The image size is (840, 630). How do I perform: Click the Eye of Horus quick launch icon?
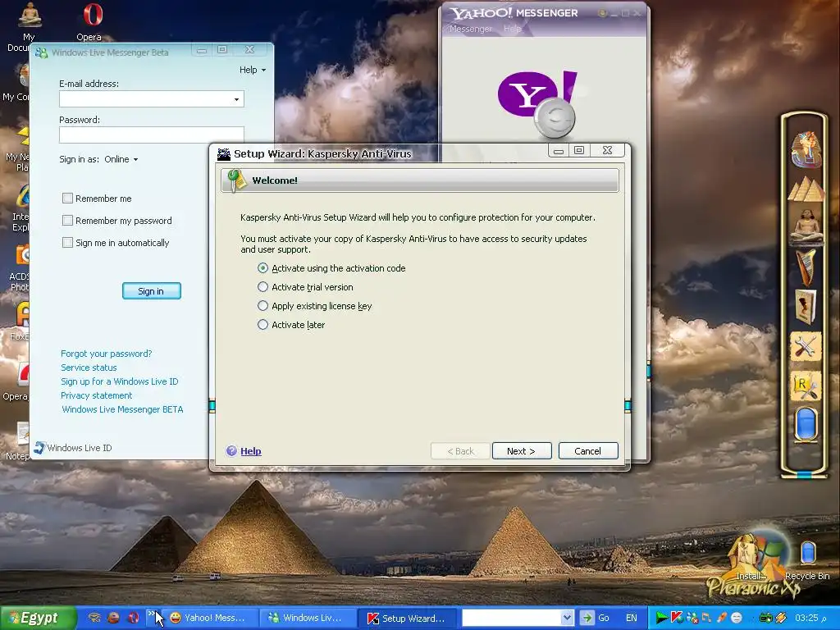pyautogui.click(x=94, y=618)
